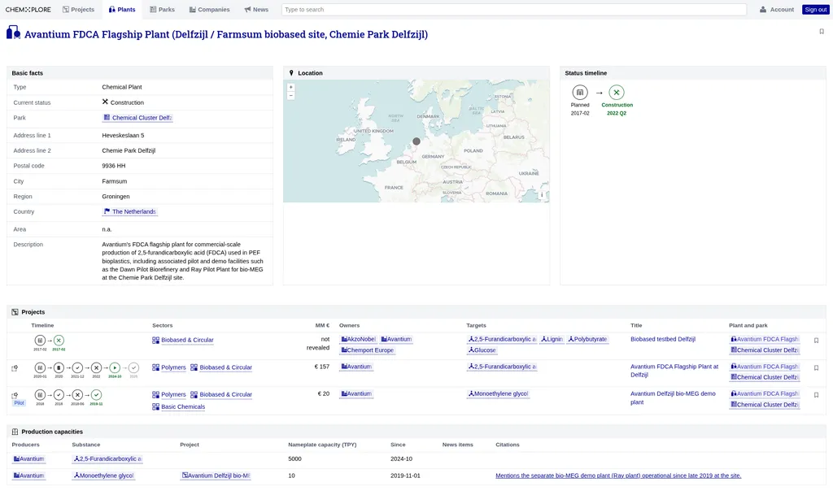This screenshot has width=833, height=504.
Task: Bookmark this plant page
Action: (822, 32)
